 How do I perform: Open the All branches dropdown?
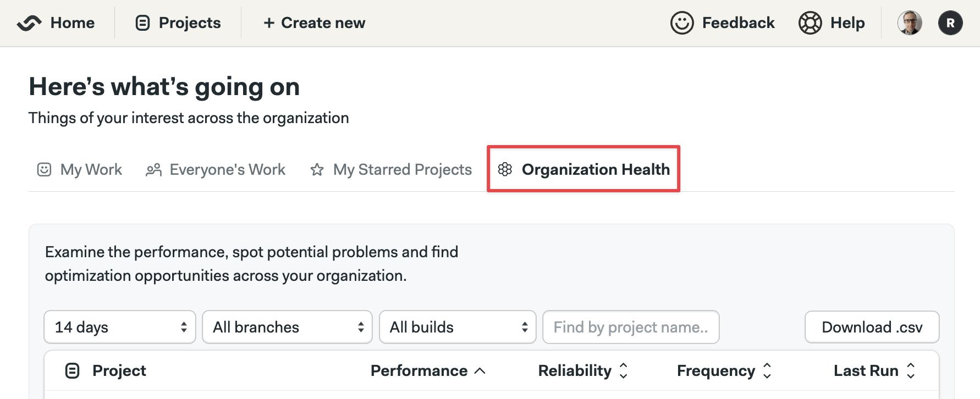287,327
